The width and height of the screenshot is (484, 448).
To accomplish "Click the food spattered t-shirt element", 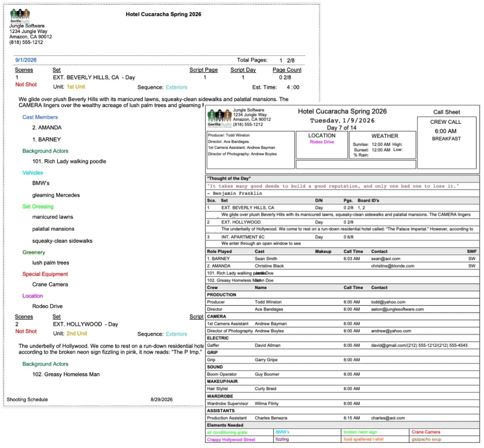I will point(363,439).
